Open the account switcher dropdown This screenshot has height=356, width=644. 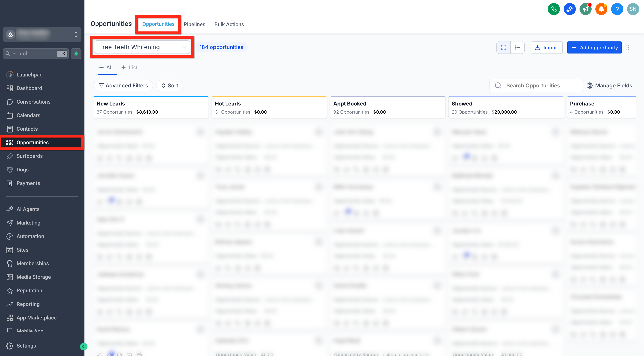(42, 34)
